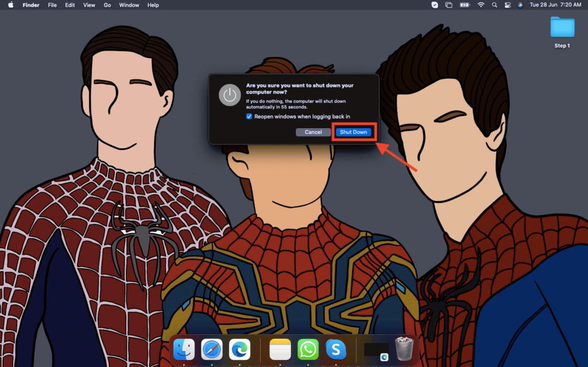Open Skype from the Dock
The height and width of the screenshot is (367, 588).
click(x=336, y=349)
